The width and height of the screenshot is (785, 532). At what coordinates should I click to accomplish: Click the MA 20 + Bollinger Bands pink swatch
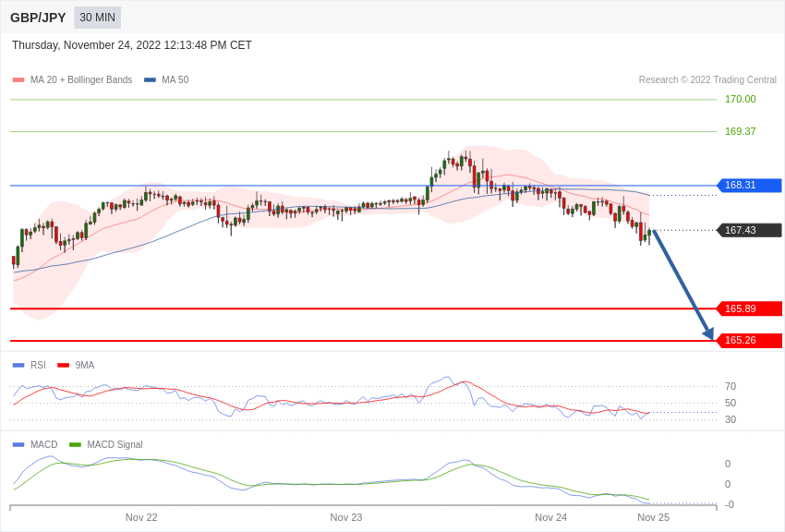click(18, 80)
